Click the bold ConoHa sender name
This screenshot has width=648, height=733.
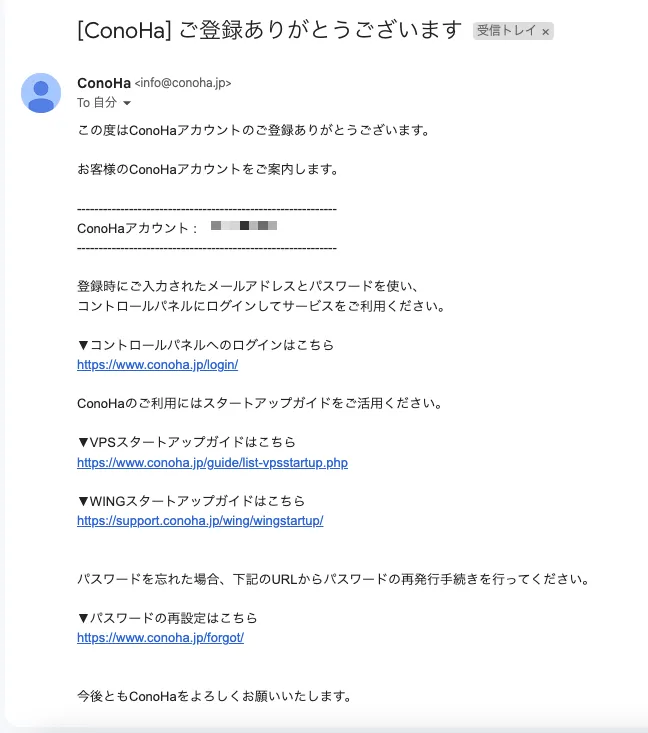[x=104, y=83]
